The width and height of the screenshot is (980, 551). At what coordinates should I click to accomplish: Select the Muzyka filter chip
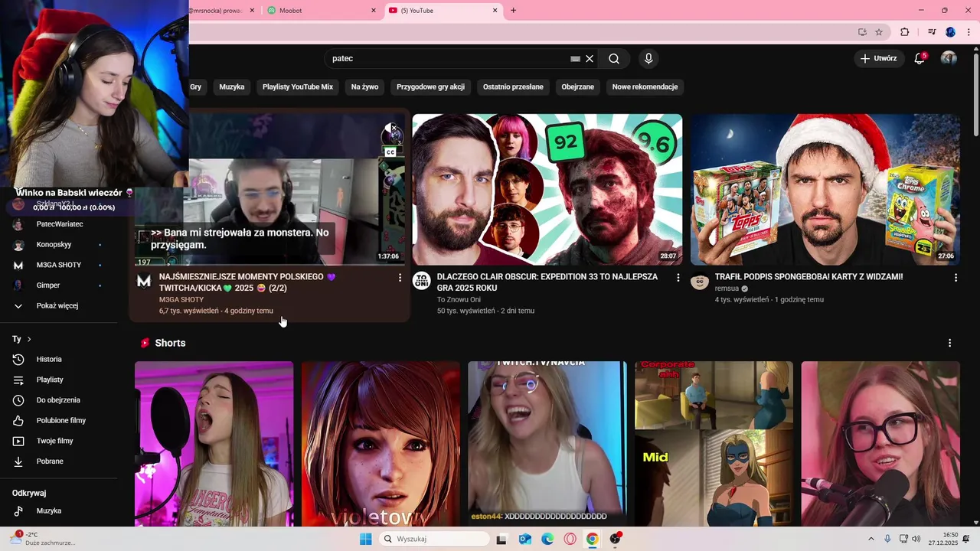coord(231,86)
